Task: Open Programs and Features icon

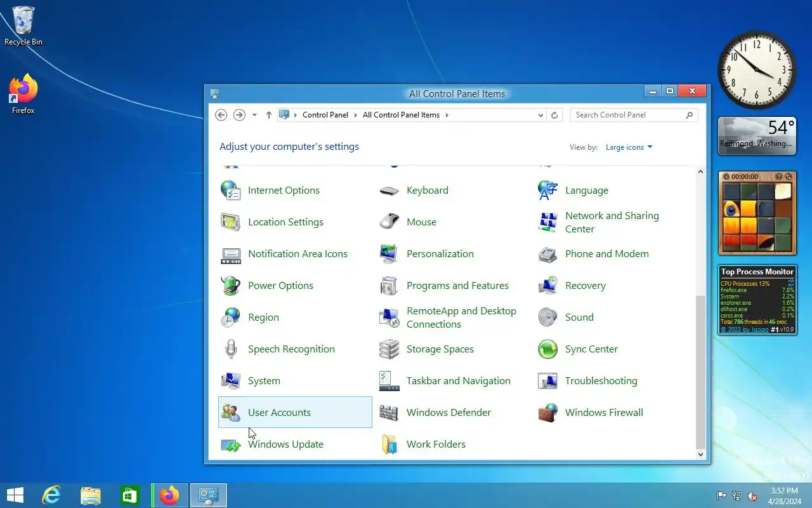Action: [x=389, y=286]
